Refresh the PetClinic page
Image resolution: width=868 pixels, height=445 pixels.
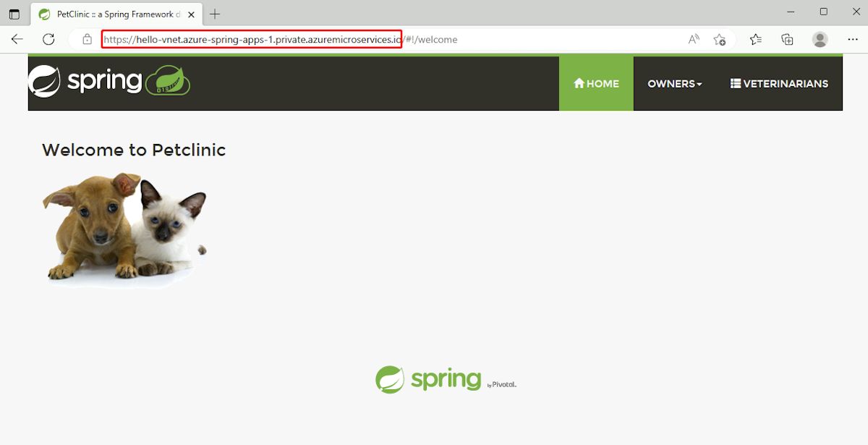point(48,39)
